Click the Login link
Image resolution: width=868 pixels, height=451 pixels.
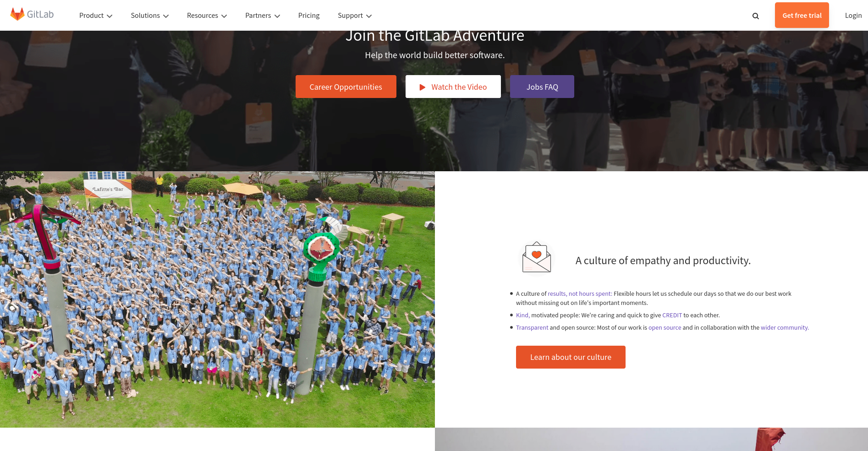pyautogui.click(x=853, y=16)
